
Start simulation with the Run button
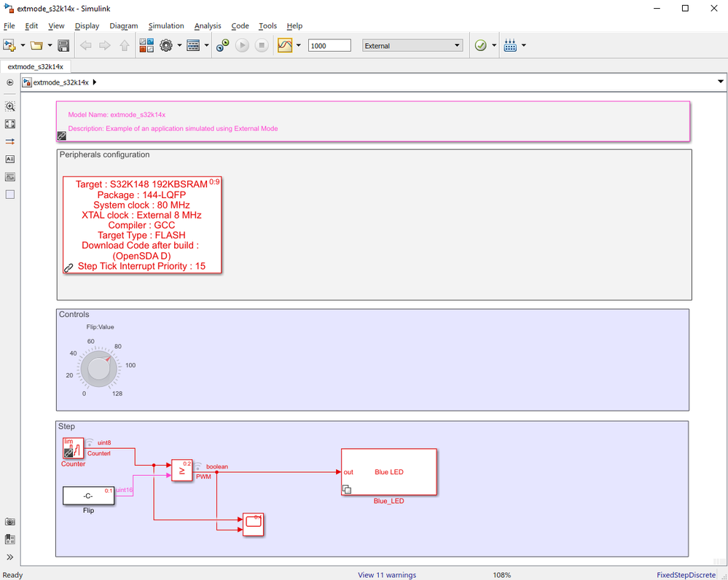242,45
